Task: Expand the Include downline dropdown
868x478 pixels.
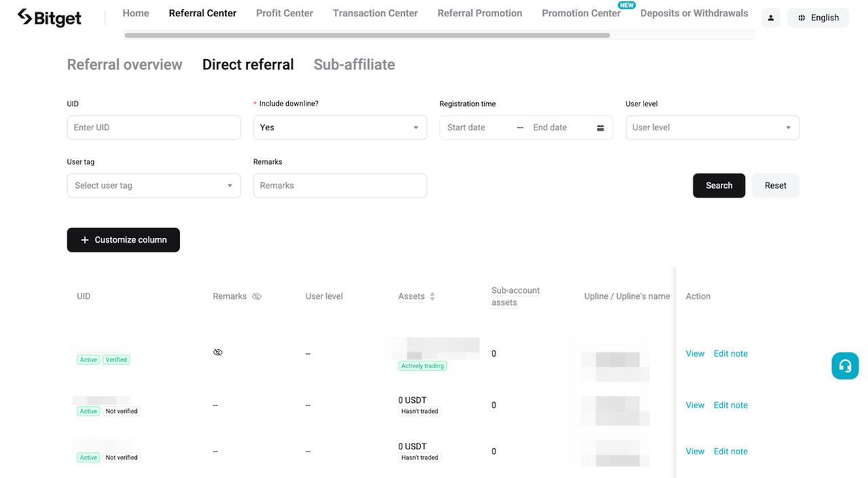Action: (340, 127)
